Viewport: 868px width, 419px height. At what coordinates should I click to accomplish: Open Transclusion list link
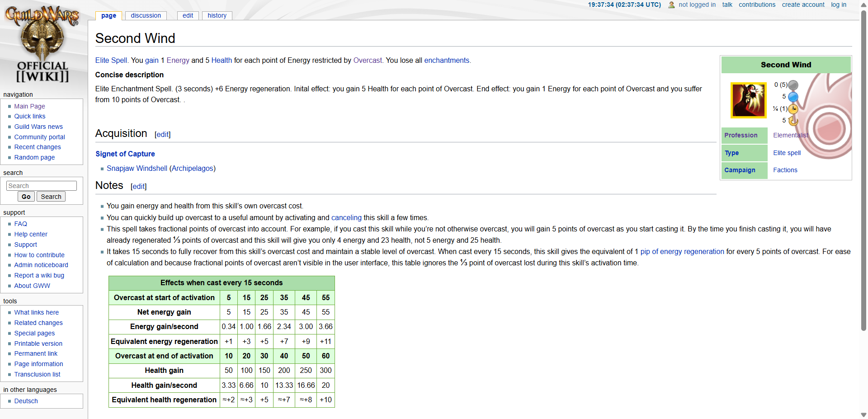[x=37, y=374]
